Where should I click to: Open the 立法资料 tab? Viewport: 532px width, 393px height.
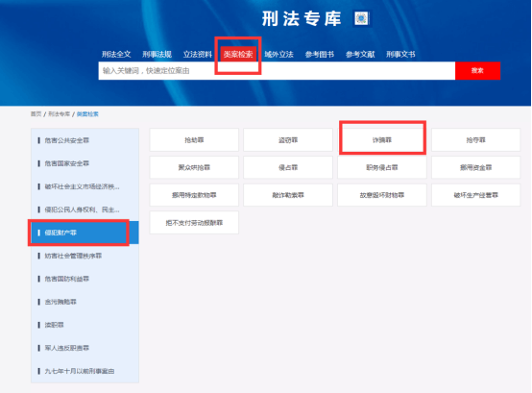198,55
